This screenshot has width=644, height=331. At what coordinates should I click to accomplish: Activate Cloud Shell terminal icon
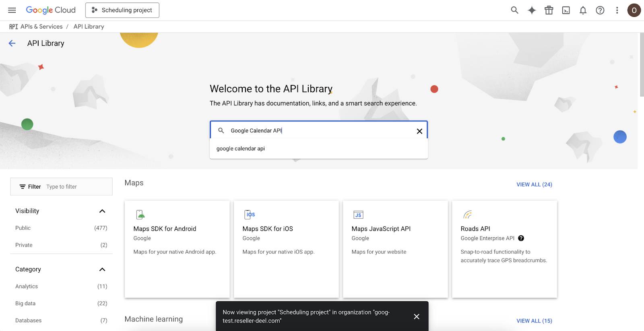coord(566,10)
